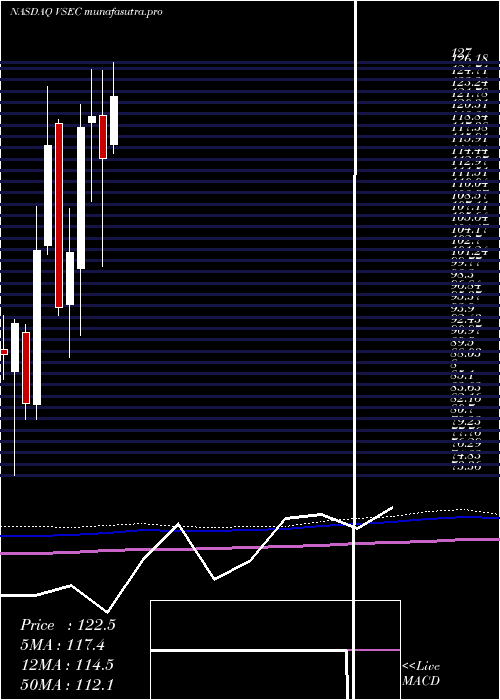
Task: Select the 12MA : 114.5 value
Action: [67, 664]
